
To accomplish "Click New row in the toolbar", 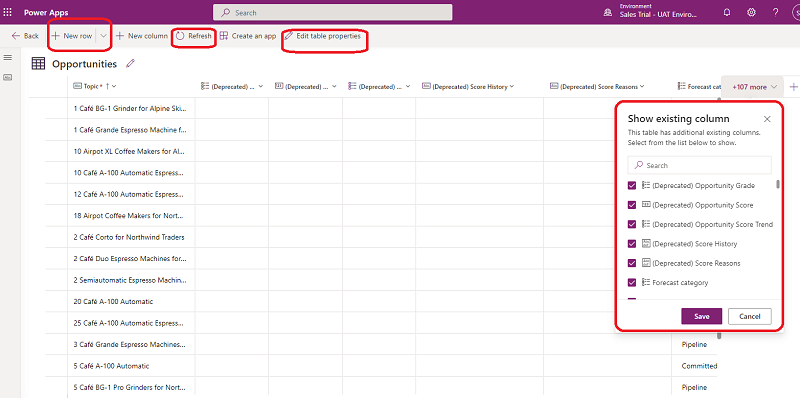I will 72,36.
